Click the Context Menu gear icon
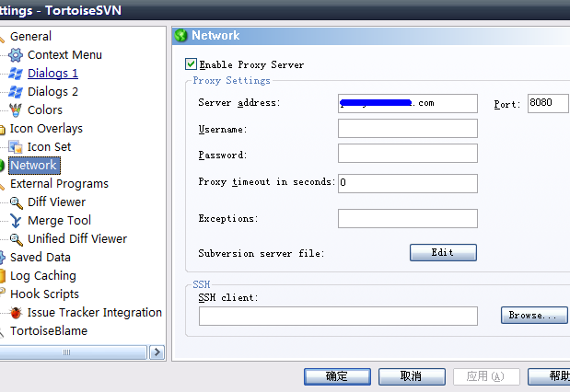 pos(16,55)
